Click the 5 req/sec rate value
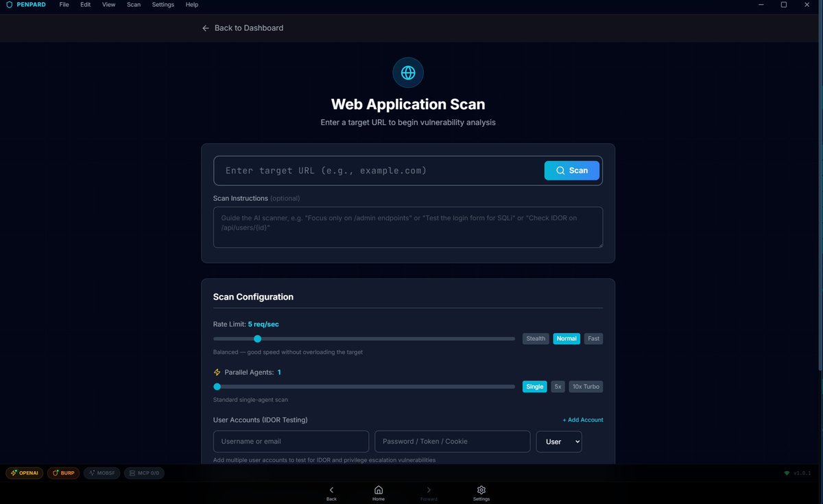823x504 pixels. click(263, 324)
